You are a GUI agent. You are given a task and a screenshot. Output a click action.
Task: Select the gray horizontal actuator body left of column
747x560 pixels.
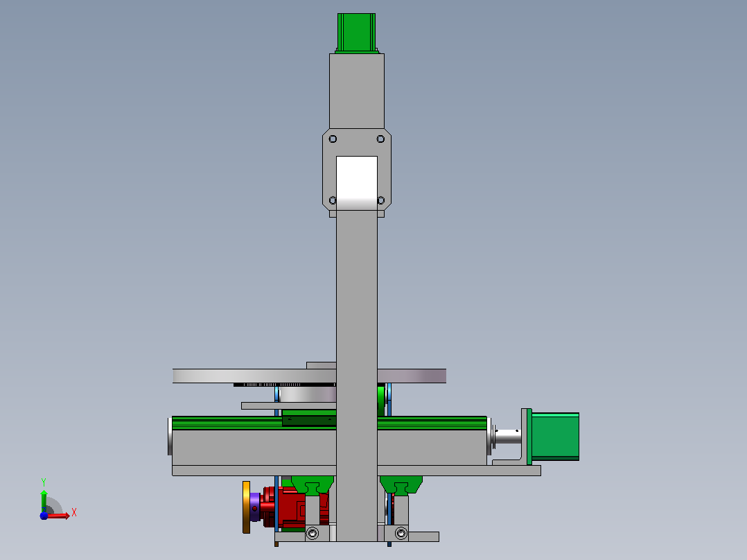tap(254, 448)
